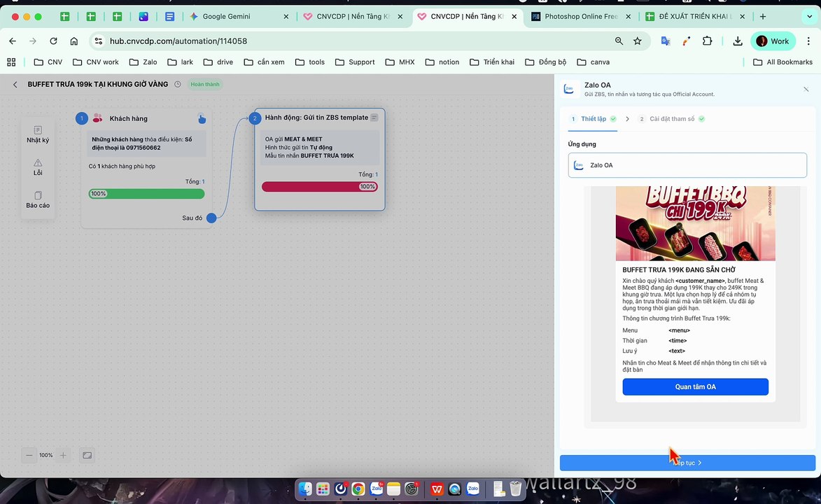Switch to the Cài đặt tham số step tab

[x=672, y=119]
